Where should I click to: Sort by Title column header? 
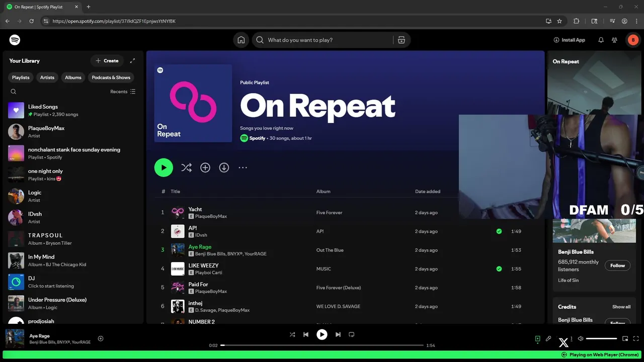point(175,192)
